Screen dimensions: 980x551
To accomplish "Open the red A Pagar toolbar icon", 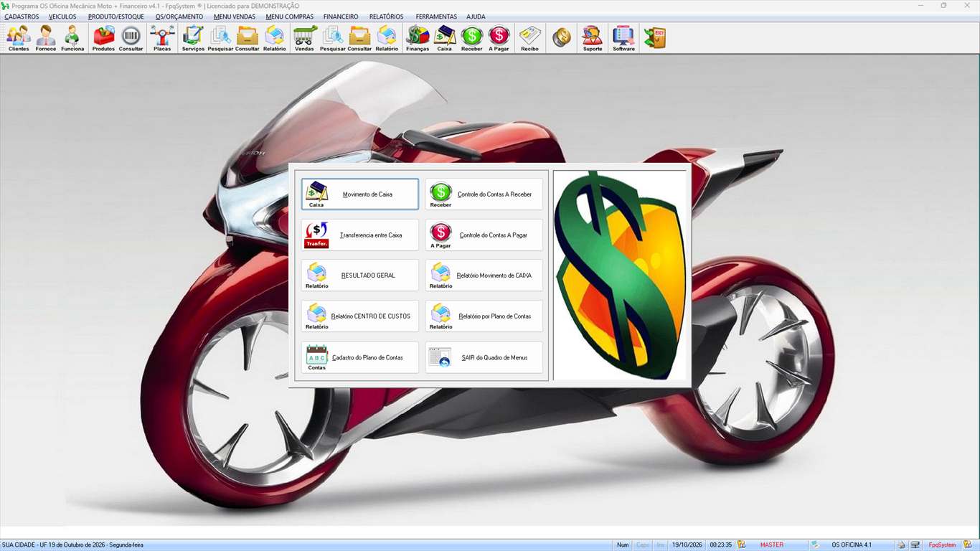I will pos(499,38).
